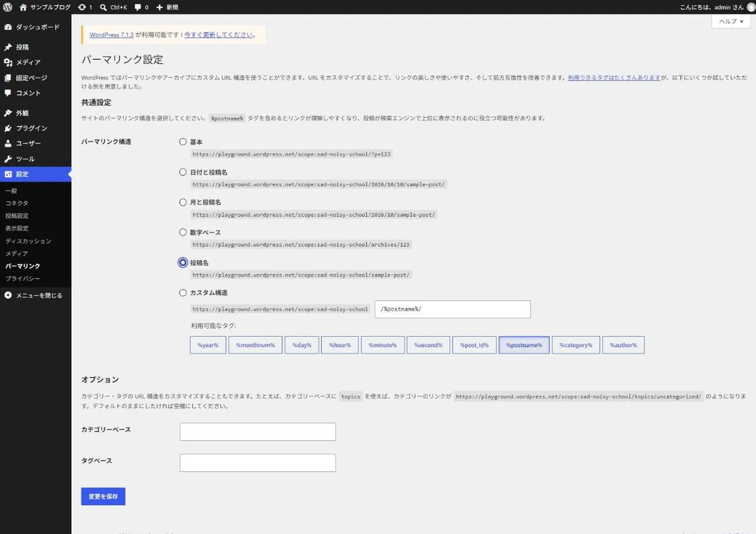Click the ダッシュボード gauge icon
Screen dimensions: 756x534
click(8, 27)
